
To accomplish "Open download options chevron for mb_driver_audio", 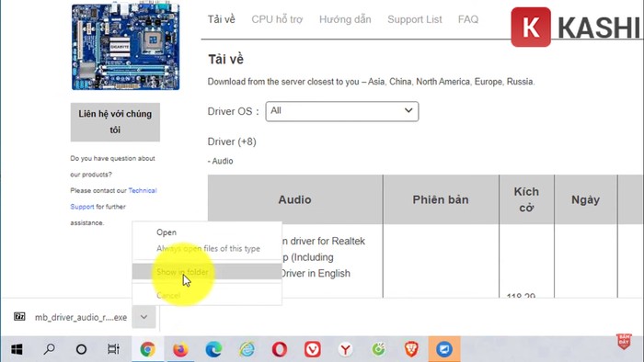I will (144, 317).
